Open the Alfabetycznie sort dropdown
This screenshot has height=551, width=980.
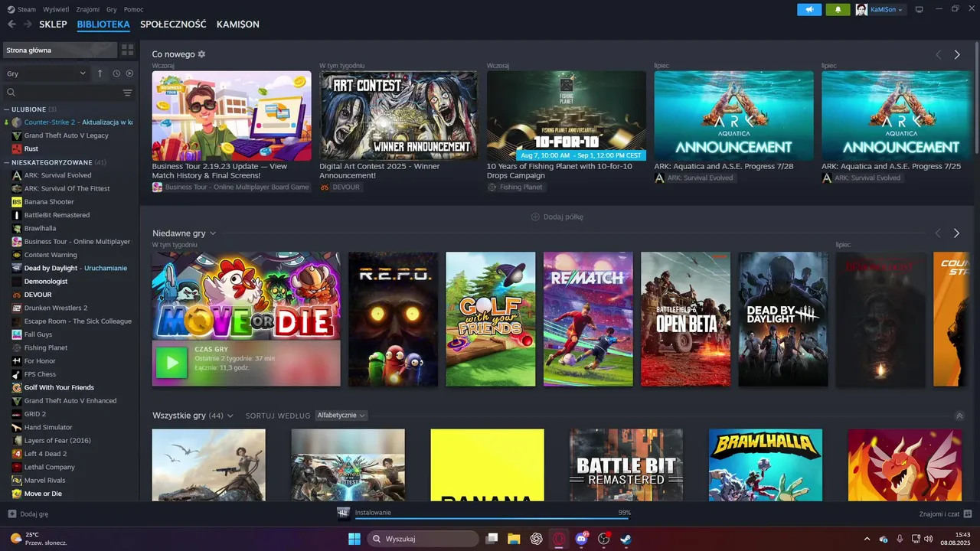[x=341, y=416]
